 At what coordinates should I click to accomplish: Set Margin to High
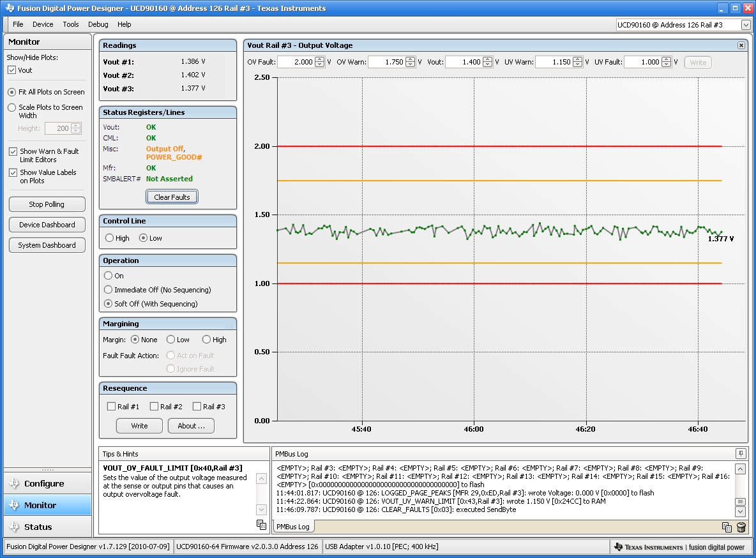206,339
